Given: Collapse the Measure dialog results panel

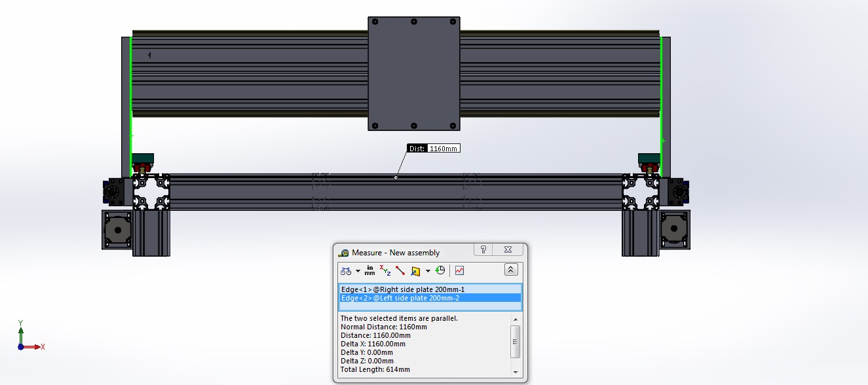Looking at the screenshot, I should (511, 270).
